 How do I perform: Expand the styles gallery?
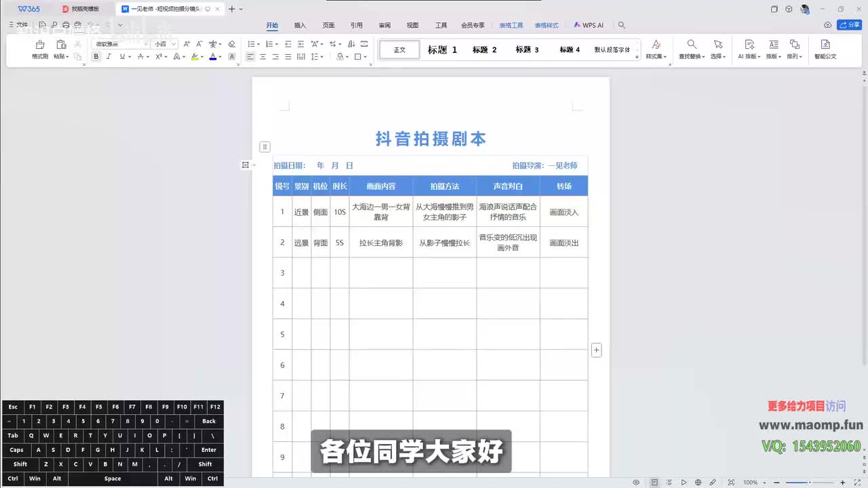point(637,58)
